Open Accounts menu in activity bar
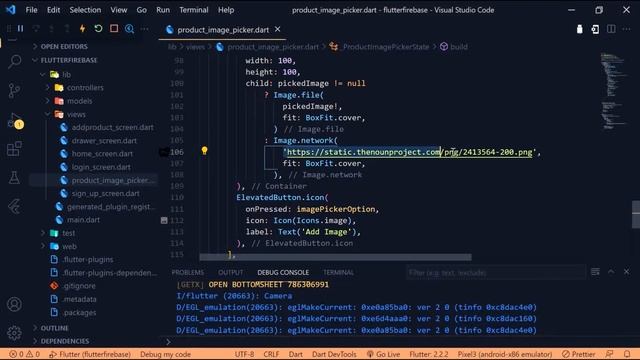 click(14, 304)
